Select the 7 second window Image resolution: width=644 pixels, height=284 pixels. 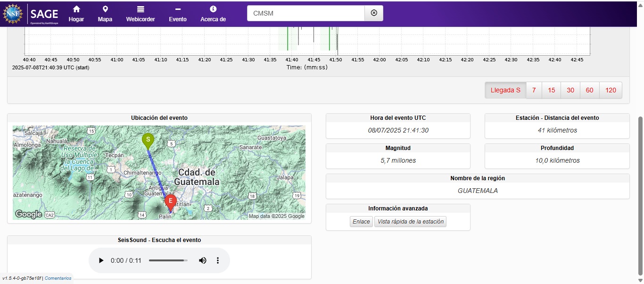[534, 90]
